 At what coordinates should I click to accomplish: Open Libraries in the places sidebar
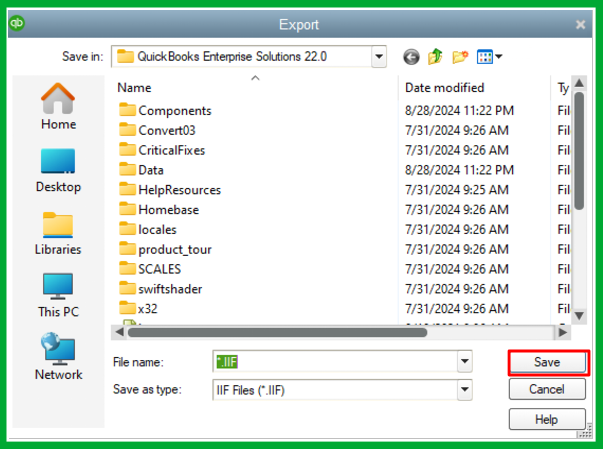click(x=58, y=233)
